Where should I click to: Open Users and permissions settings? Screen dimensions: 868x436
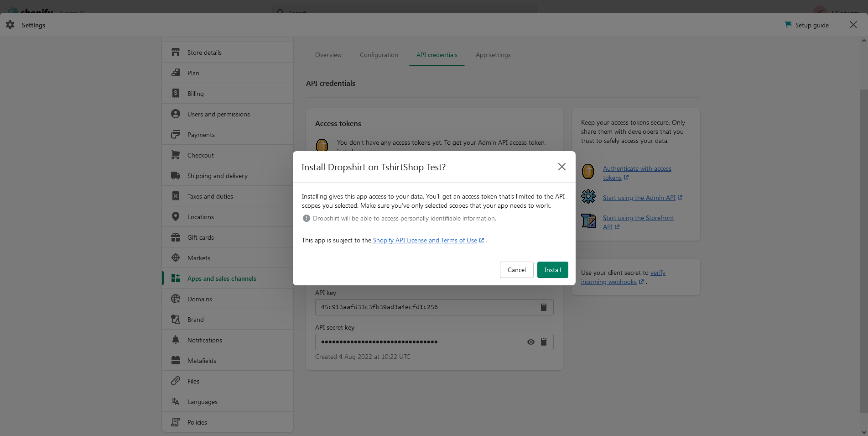(228, 114)
